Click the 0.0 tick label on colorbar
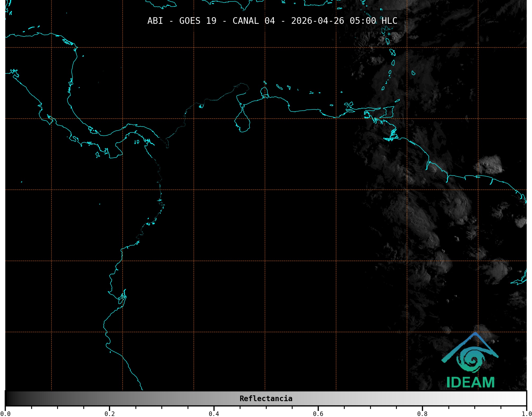Viewport: 532px width, 417px height. click(6, 414)
